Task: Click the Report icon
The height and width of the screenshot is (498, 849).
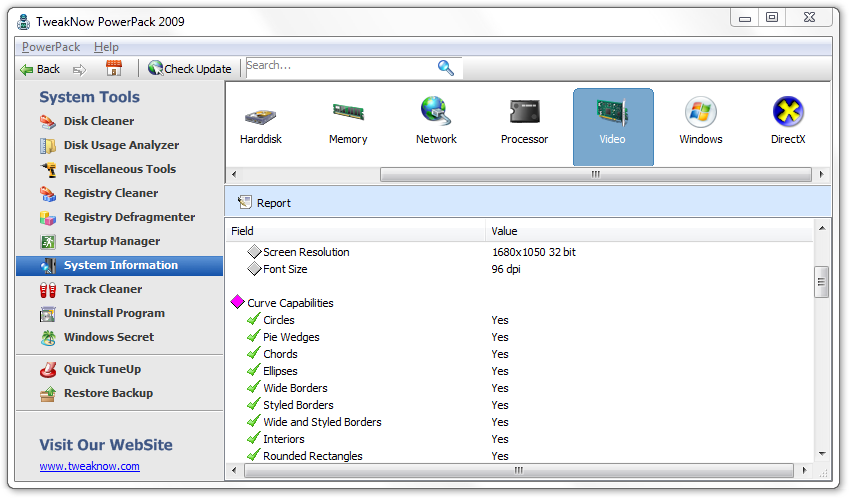Action: pyautogui.click(x=245, y=202)
